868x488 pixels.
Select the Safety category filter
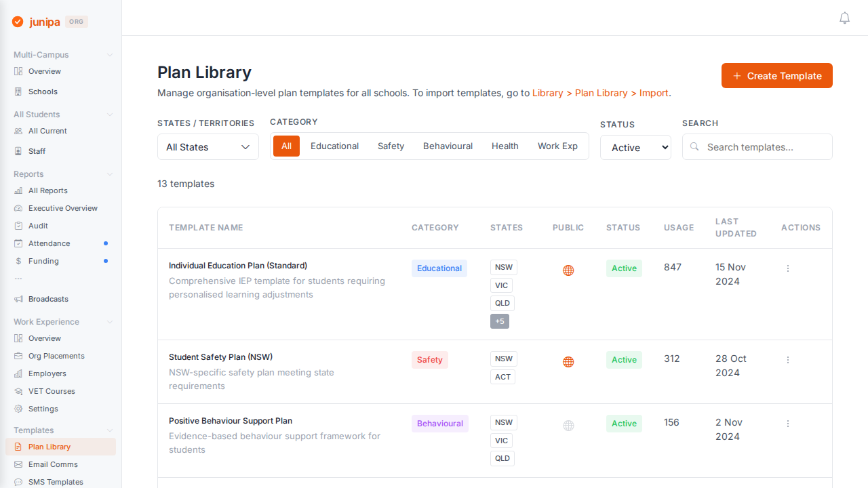[391, 146]
